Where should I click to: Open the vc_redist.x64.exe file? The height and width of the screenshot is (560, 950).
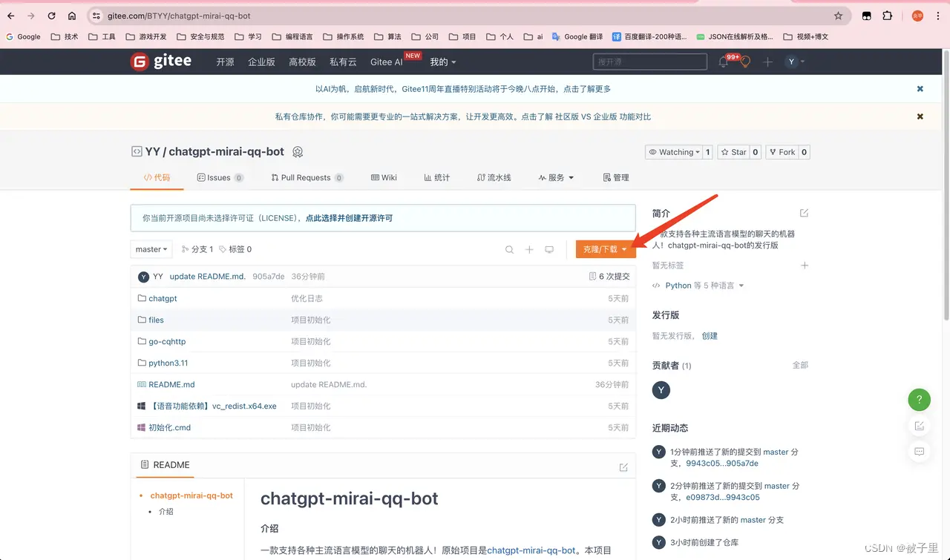coord(212,406)
